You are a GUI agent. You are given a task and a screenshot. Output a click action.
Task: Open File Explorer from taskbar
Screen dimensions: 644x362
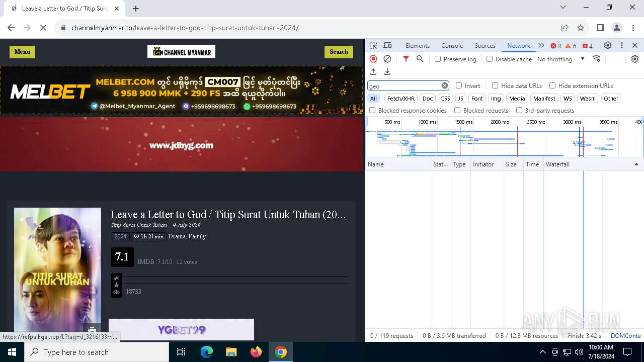tap(231, 352)
